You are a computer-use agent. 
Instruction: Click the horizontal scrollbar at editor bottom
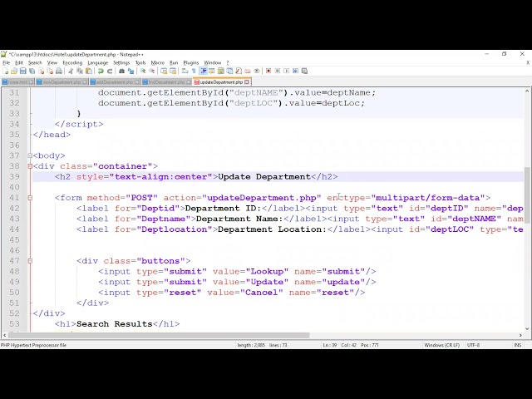click(x=166, y=336)
